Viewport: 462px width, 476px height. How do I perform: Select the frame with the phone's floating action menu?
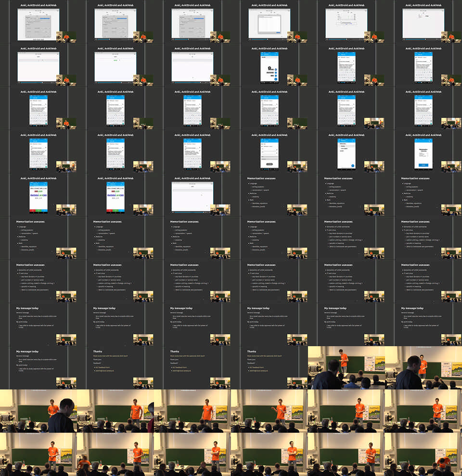(269, 64)
